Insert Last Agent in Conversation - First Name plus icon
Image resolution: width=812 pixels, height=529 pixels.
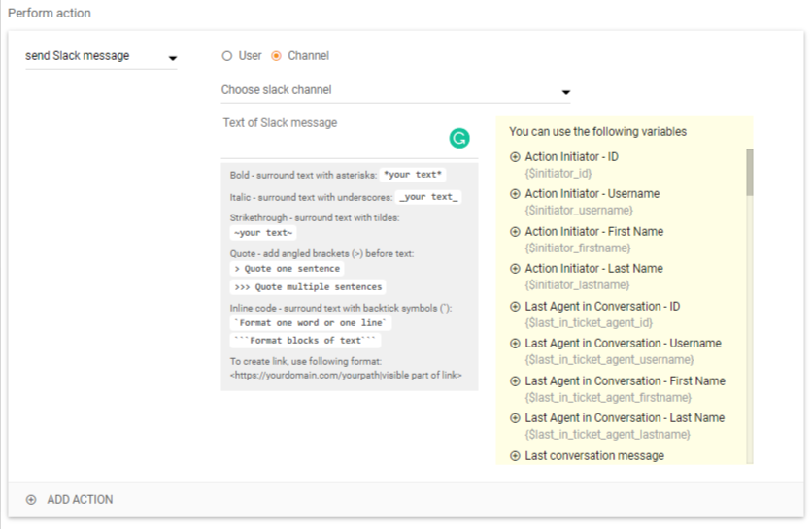coord(515,381)
